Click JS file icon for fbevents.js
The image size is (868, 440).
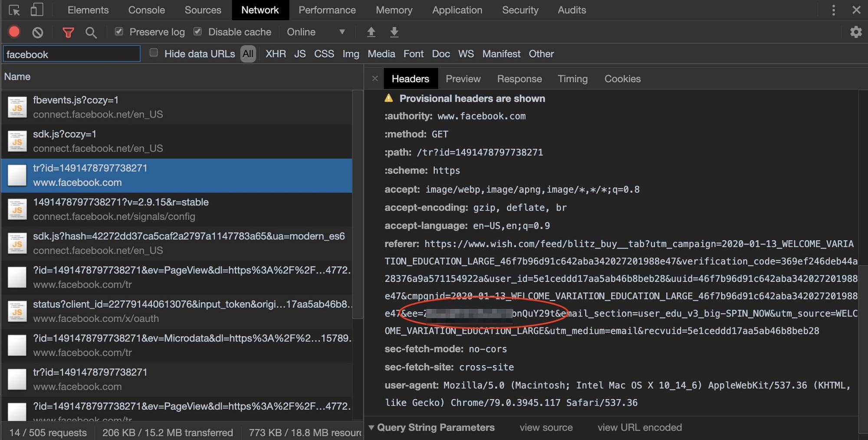17,107
